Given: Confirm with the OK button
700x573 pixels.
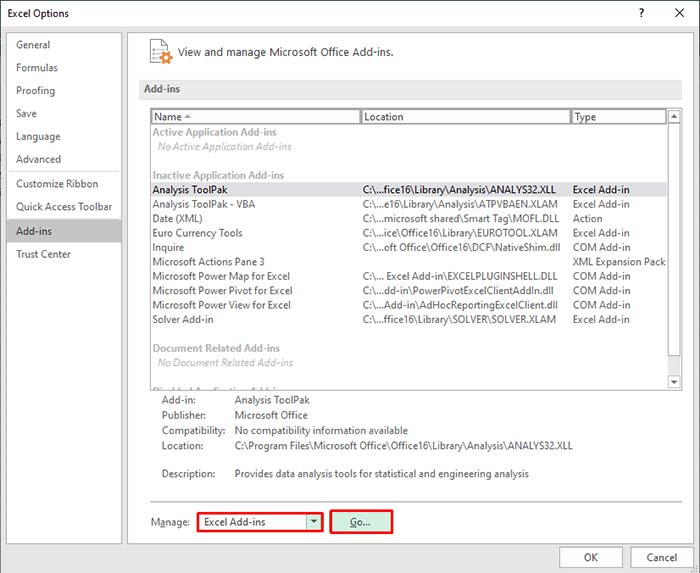Looking at the screenshot, I should point(591,557).
